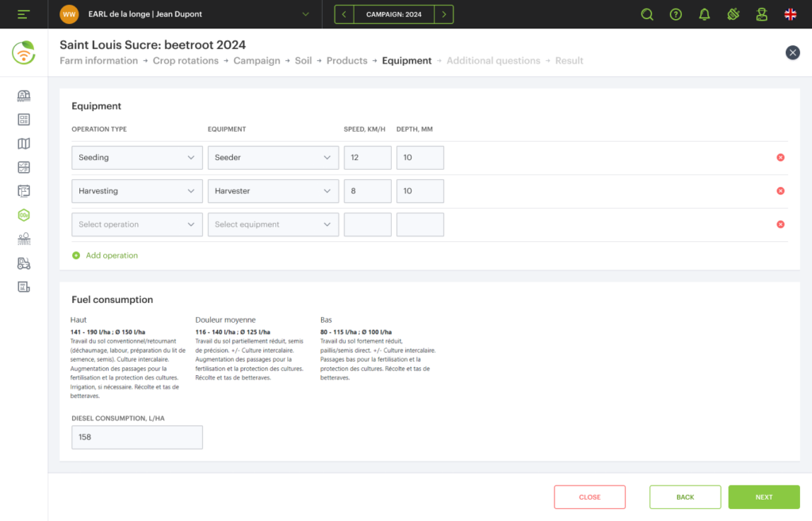Edit Seeding depth field showing 10
Image resolution: width=812 pixels, height=521 pixels.
click(x=420, y=158)
